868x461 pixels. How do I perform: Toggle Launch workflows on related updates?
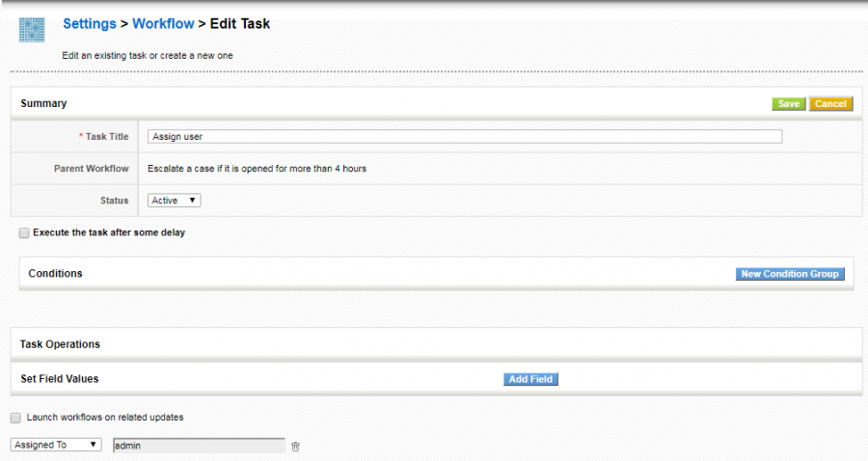pyautogui.click(x=15, y=418)
